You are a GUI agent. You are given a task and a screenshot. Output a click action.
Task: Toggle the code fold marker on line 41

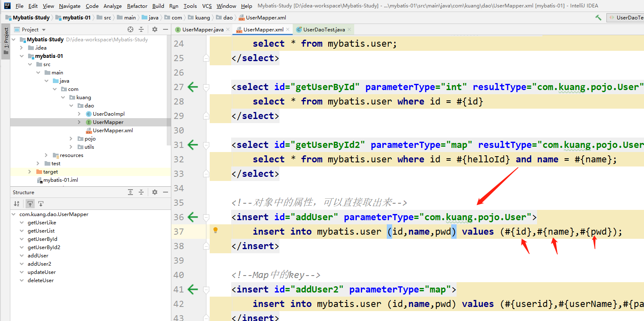[206, 289]
